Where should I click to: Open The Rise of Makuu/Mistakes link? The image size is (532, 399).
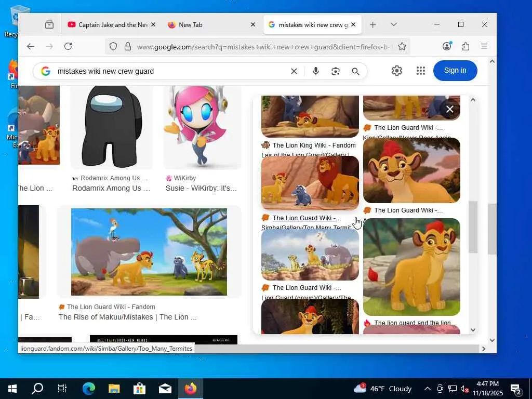coord(128,317)
